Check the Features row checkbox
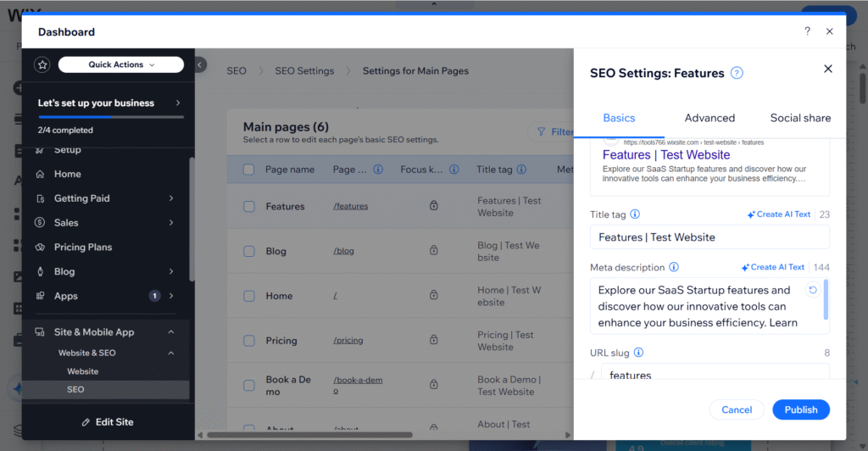868x451 pixels. [x=249, y=206]
